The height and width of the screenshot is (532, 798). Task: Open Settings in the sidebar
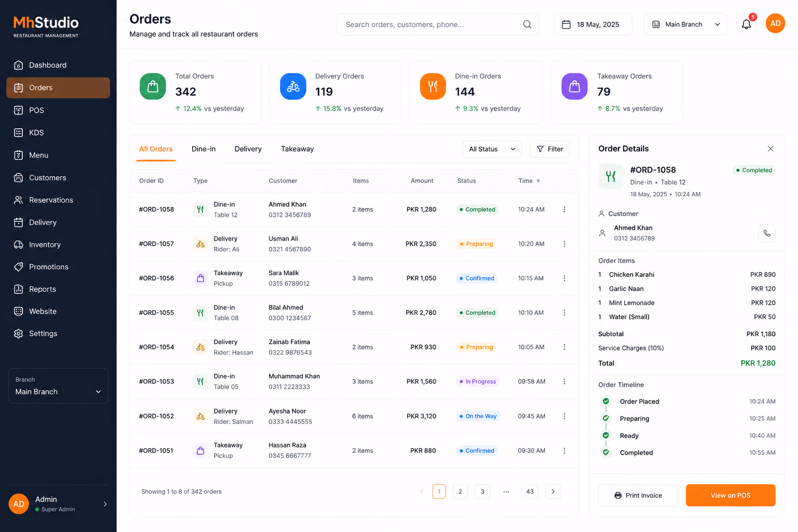[x=58, y=334]
